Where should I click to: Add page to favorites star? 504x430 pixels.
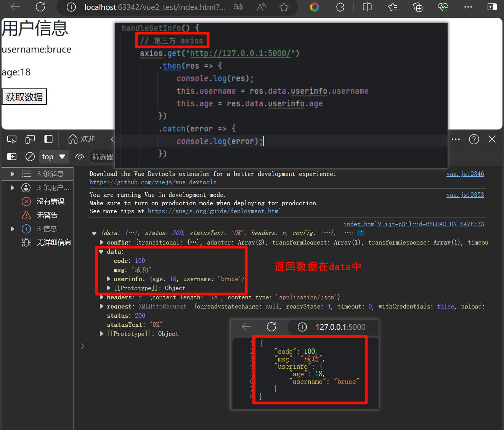pyautogui.click(x=284, y=7)
